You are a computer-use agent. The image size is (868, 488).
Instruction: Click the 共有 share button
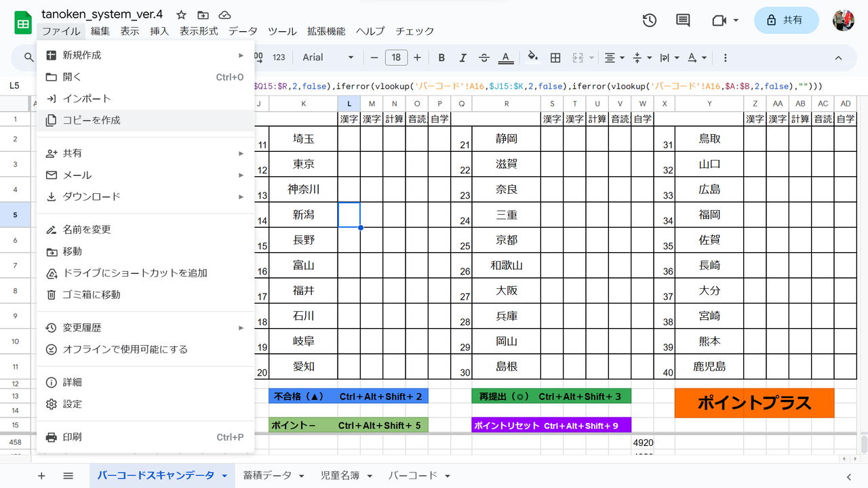[786, 20]
